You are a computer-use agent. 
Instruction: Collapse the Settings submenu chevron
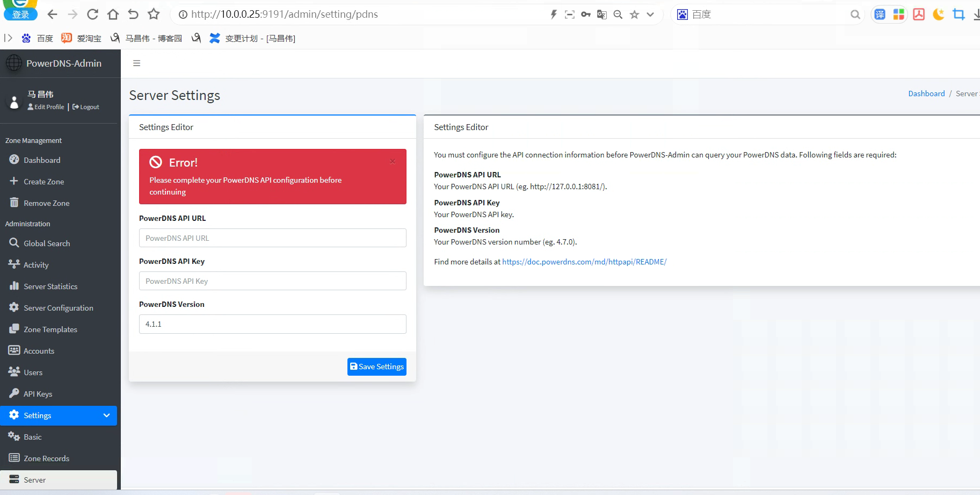click(x=106, y=415)
